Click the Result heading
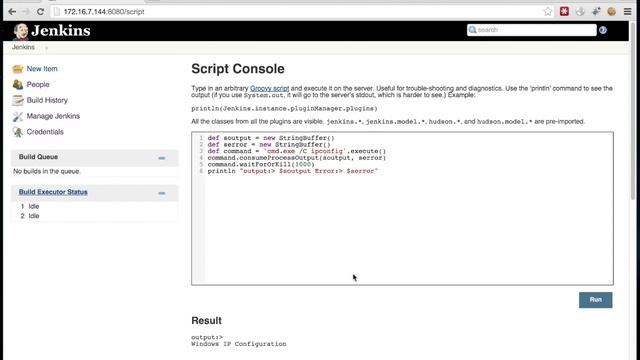 pyautogui.click(x=207, y=320)
